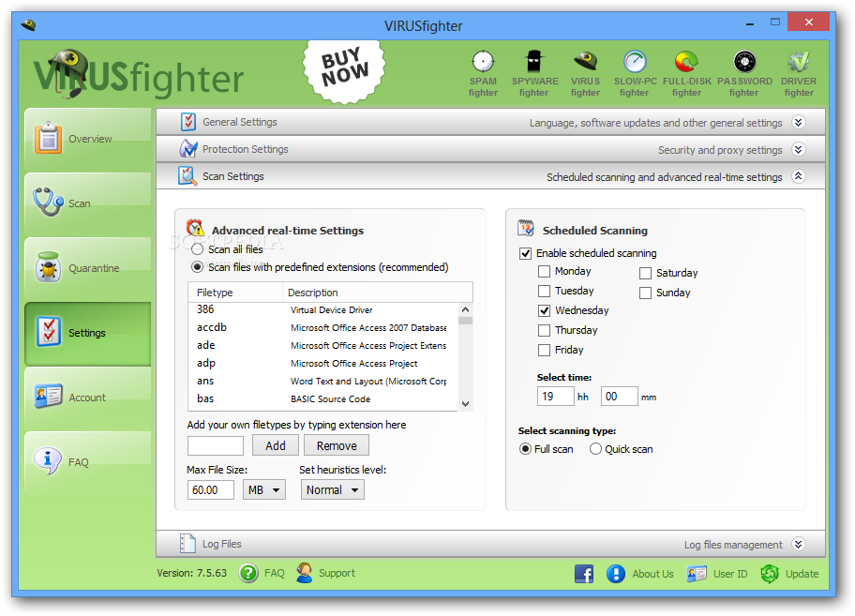The width and height of the screenshot is (855, 616).
Task: Open the Facebook page icon
Action: pyautogui.click(x=584, y=574)
